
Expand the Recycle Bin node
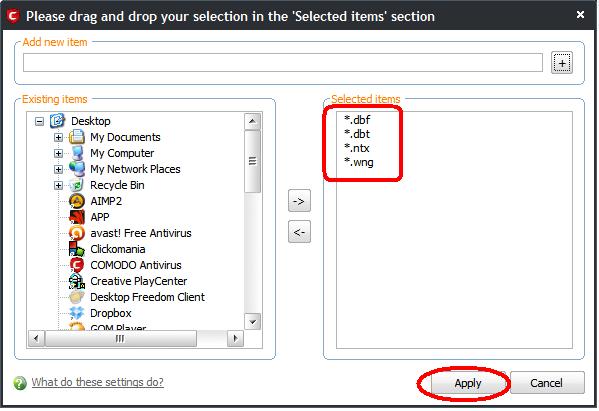[58, 185]
